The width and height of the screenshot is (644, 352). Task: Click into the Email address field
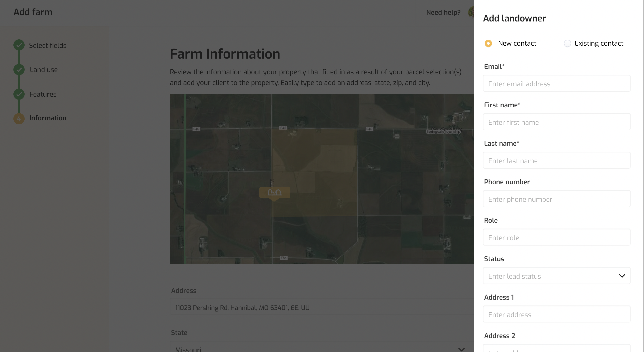click(557, 83)
